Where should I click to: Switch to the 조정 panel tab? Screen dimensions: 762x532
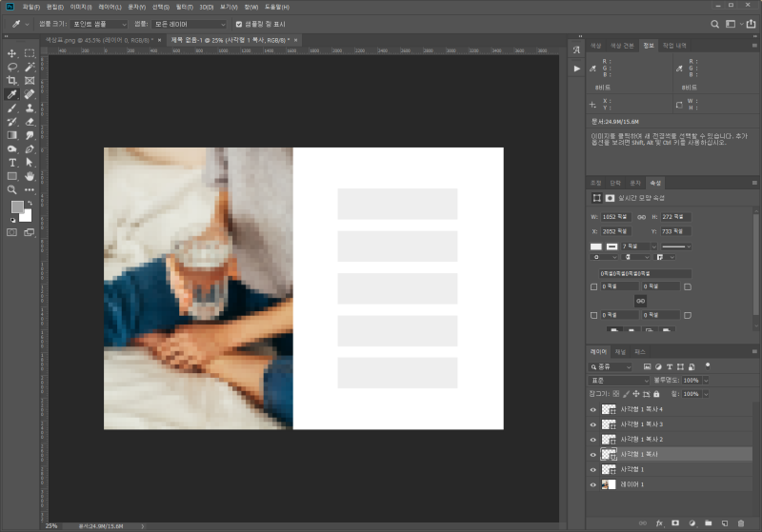[x=595, y=183]
